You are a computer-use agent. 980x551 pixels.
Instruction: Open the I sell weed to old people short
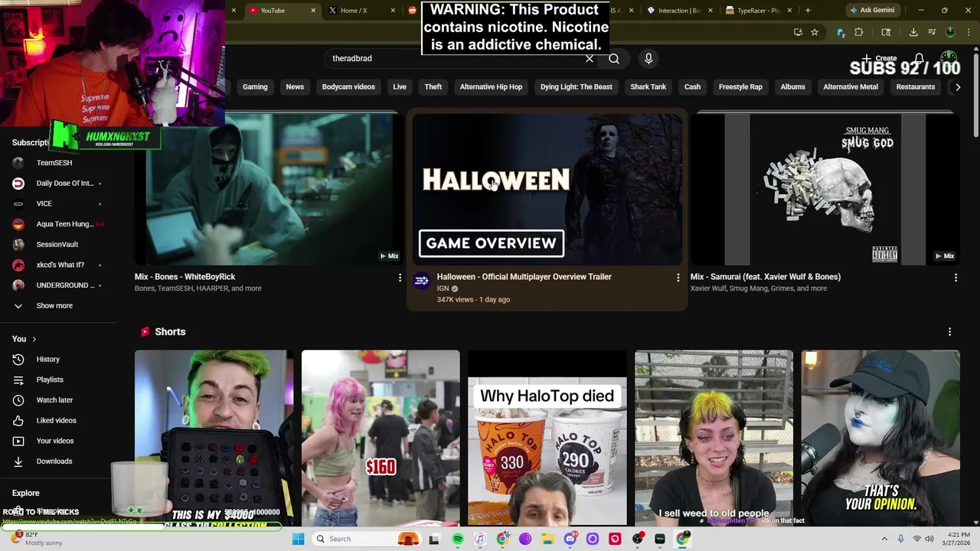[714, 438]
